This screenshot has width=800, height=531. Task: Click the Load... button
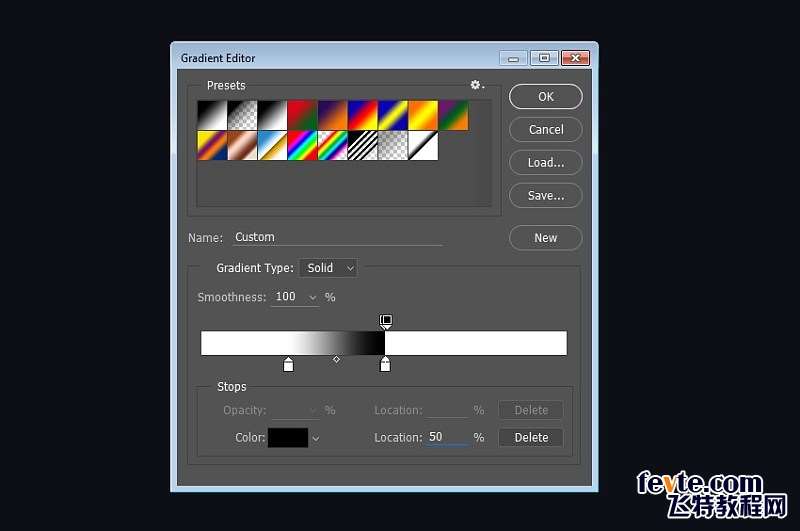coord(545,163)
